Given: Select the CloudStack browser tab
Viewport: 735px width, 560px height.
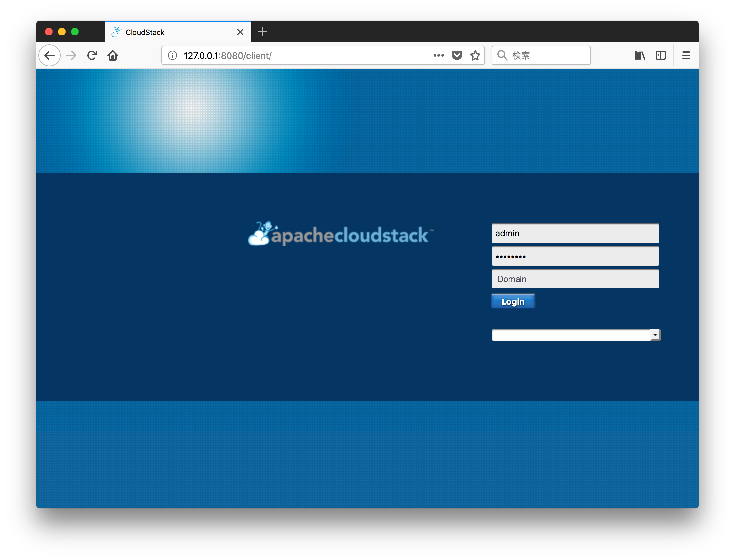Looking at the screenshot, I should [x=178, y=32].
